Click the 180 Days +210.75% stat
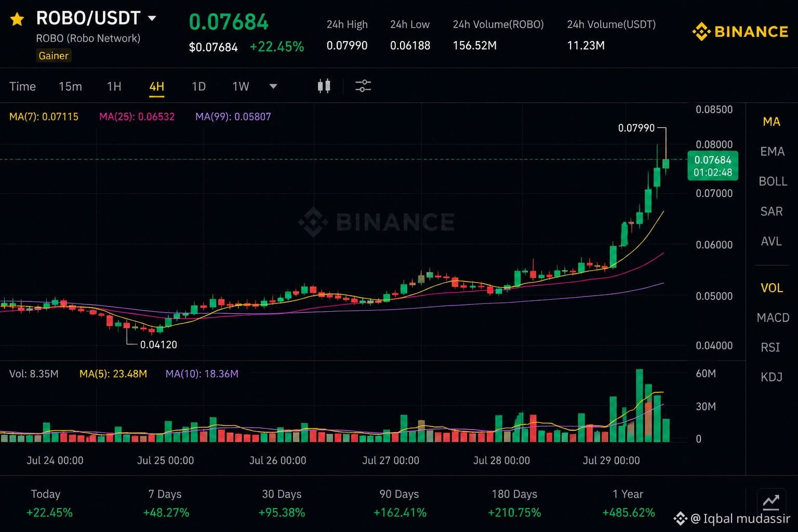 click(x=514, y=503)
